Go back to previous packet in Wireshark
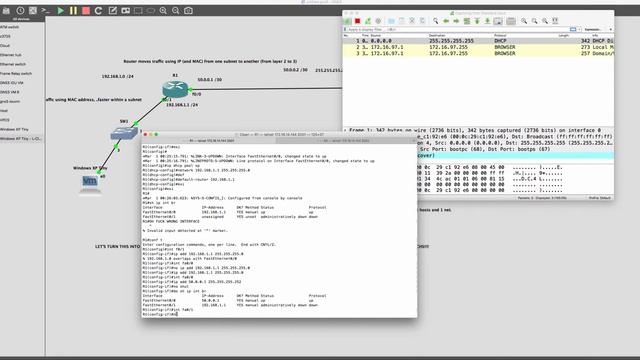640x360 pixels. click(x=446, y=21)
